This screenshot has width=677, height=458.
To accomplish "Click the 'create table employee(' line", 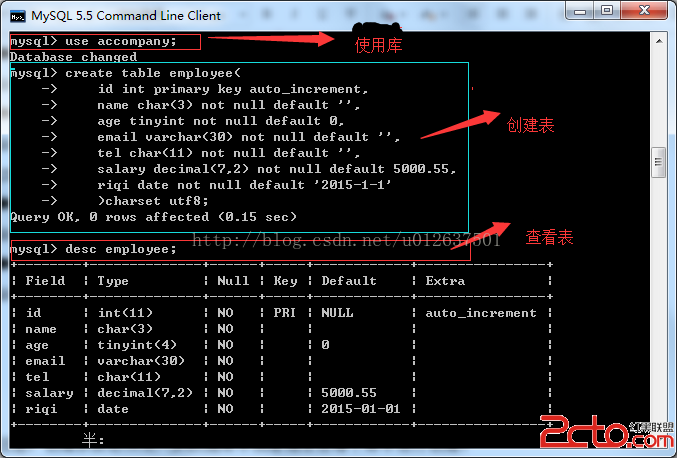I will coord(125,73).
